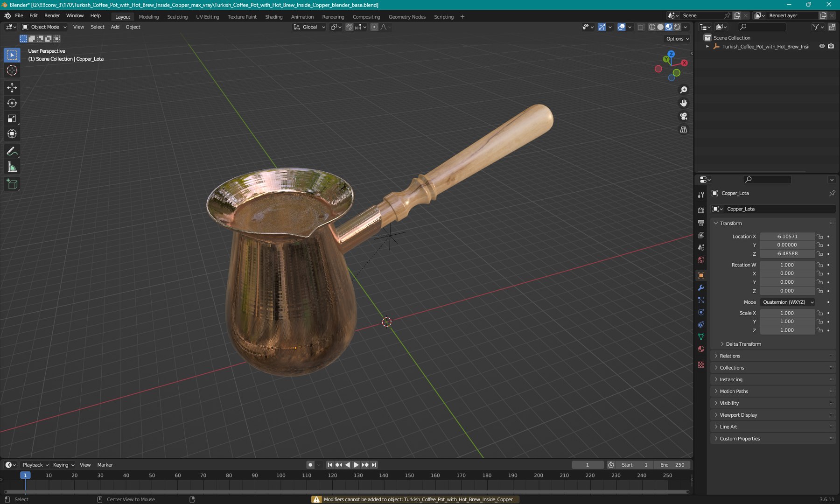Open the Quaternion rotation Mode dropdown
The width and height of the screenshot is (840, 504).
pos(788,302)
